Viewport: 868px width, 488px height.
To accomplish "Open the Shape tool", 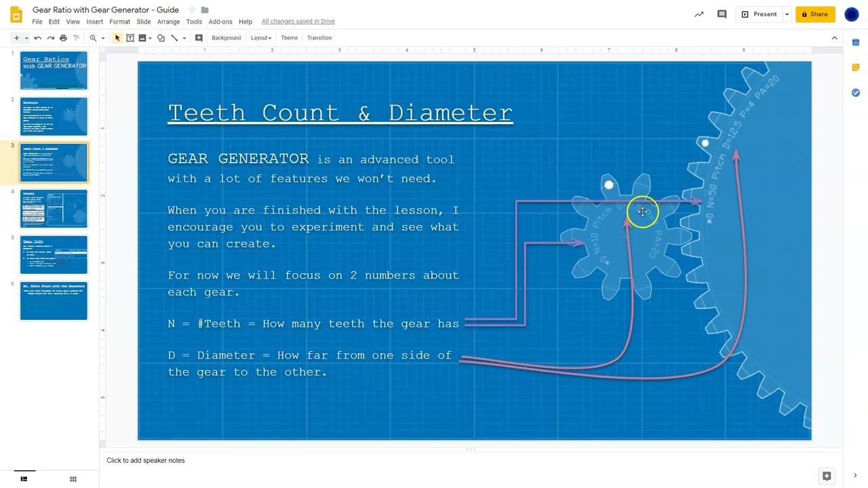I will (161, 38).
